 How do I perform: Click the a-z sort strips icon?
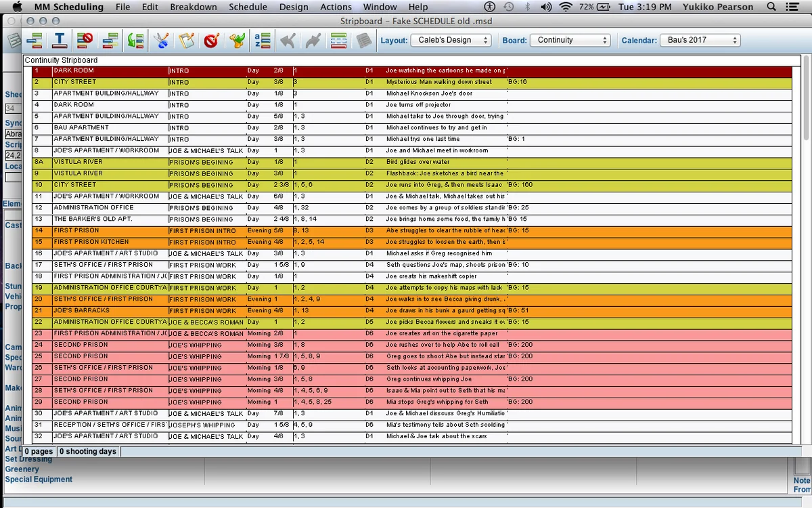click(262, 41)
